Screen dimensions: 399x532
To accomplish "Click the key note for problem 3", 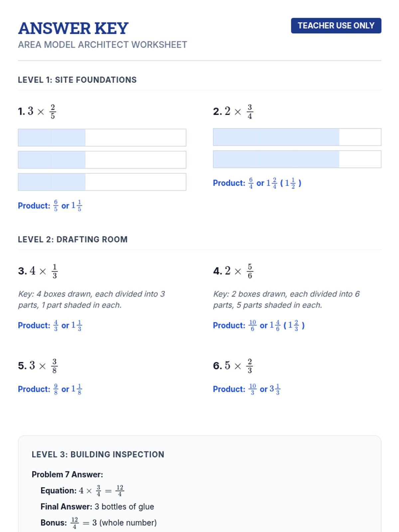I will pos(91,300).
